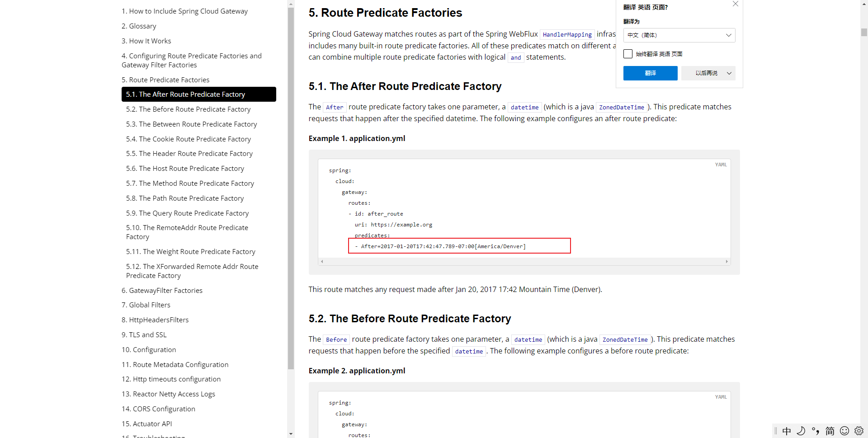
Task: Select '5.3. The Between Route Predicate Factory'
Action: click(x=191, y=124)
